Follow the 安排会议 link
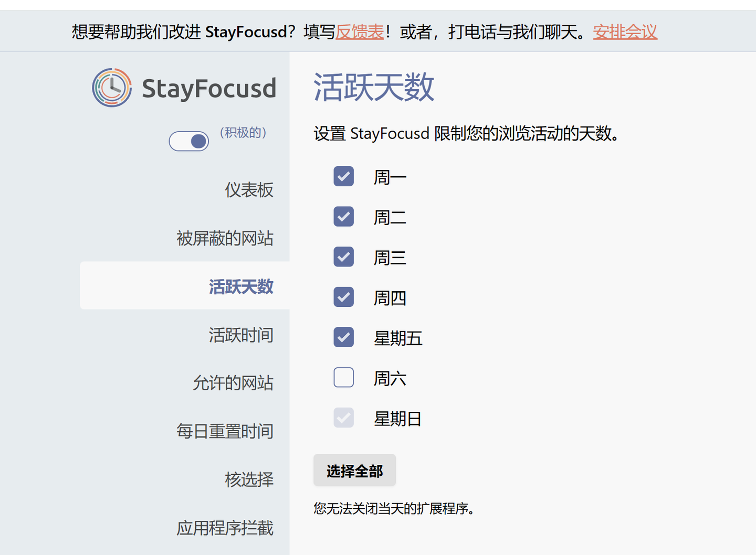Screen dimensions: 756x555 (625, 32)
